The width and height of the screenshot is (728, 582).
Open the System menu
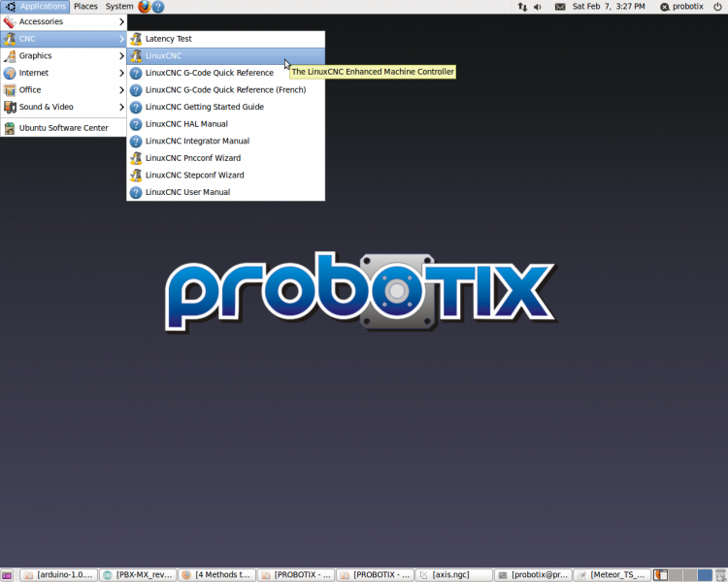pyautogui.click(x=119, y=7)
